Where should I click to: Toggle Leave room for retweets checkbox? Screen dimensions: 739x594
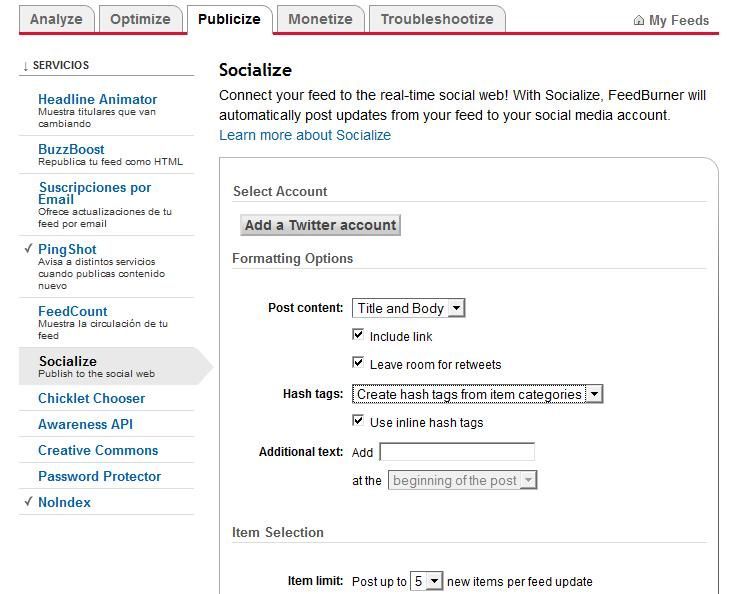(358, 363)
